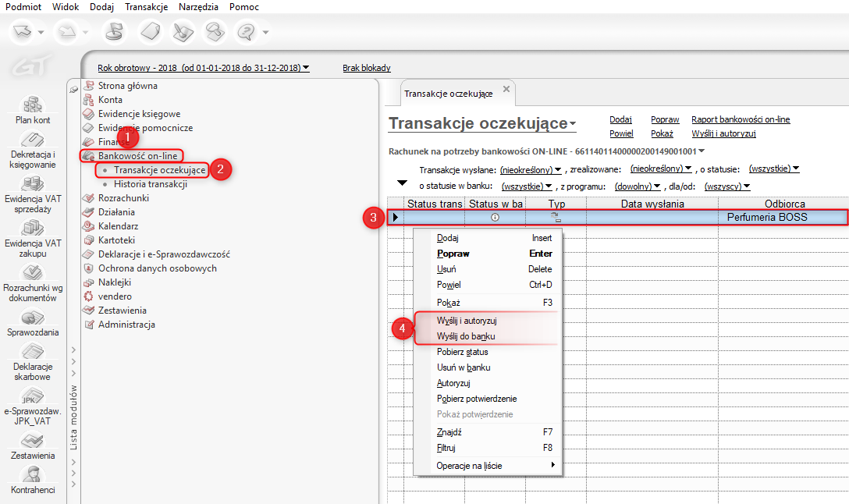Viewport: 849px width, 504px height.
Task: Click the info status icon in Perfumeria BOSS row
Action: 495,217
